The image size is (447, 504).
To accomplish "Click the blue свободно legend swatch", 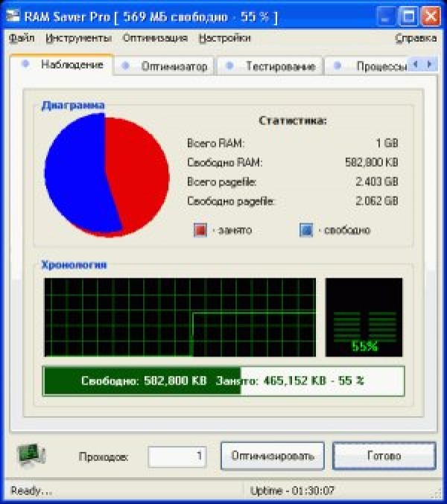I will click(x=306, y=230).
